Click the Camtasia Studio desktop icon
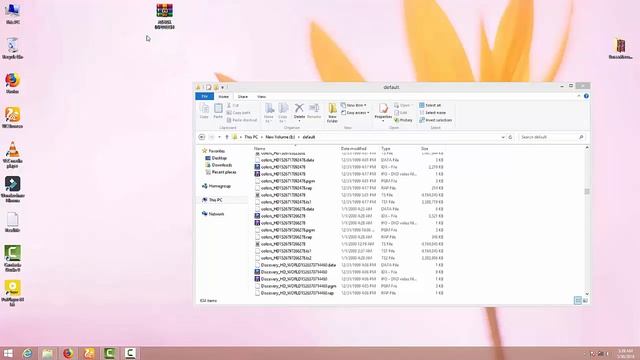Image resolution: width=640 pixels, height=360 pixels. (x=13, y=258)
